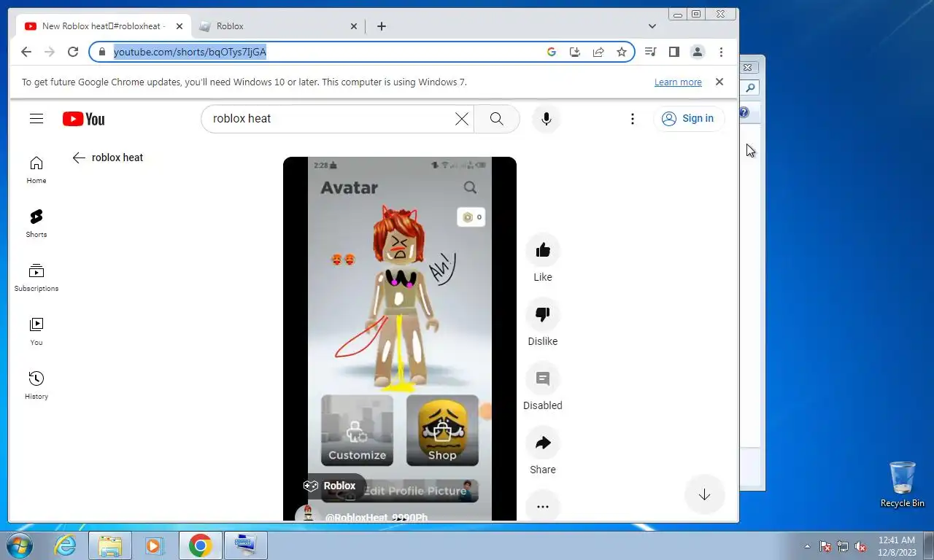Open Chrome profile avatar
The image size is (934, 560).
point(698,52)
